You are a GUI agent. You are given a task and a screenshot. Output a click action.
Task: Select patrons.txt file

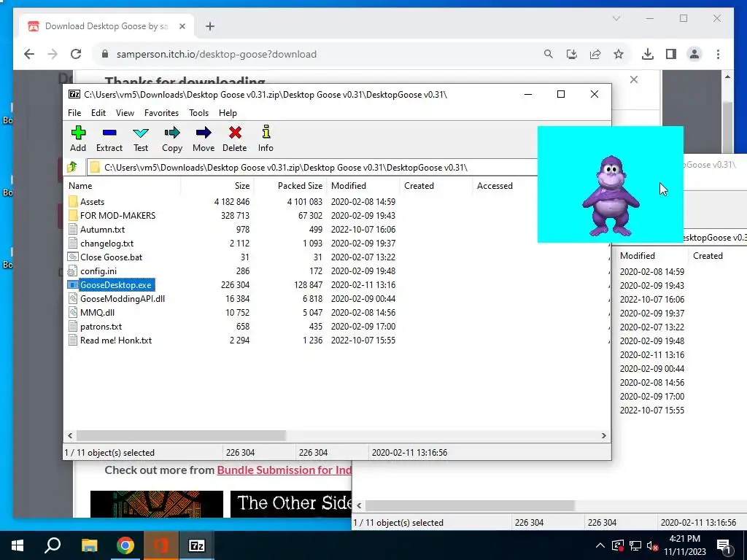(101, 326)
